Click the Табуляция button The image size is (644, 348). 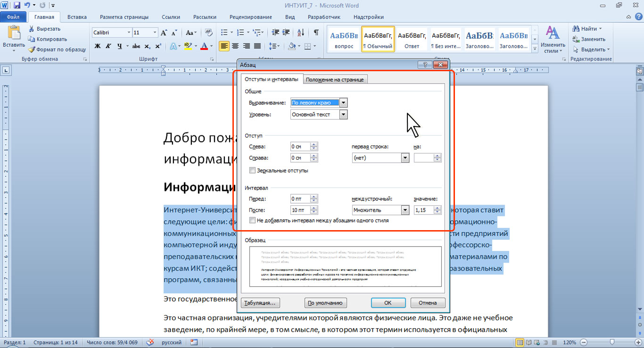click(x=261, y=303)
